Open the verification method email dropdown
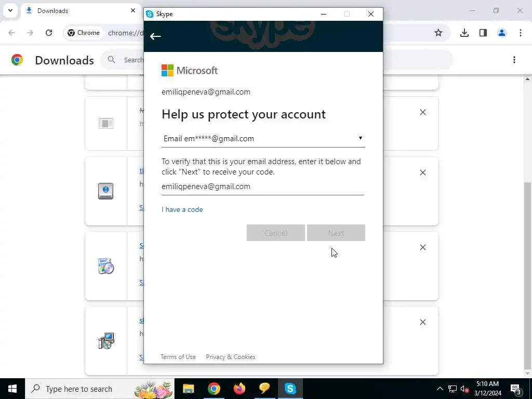Viewport: 532px width, 399px height. tap(263, 138)
